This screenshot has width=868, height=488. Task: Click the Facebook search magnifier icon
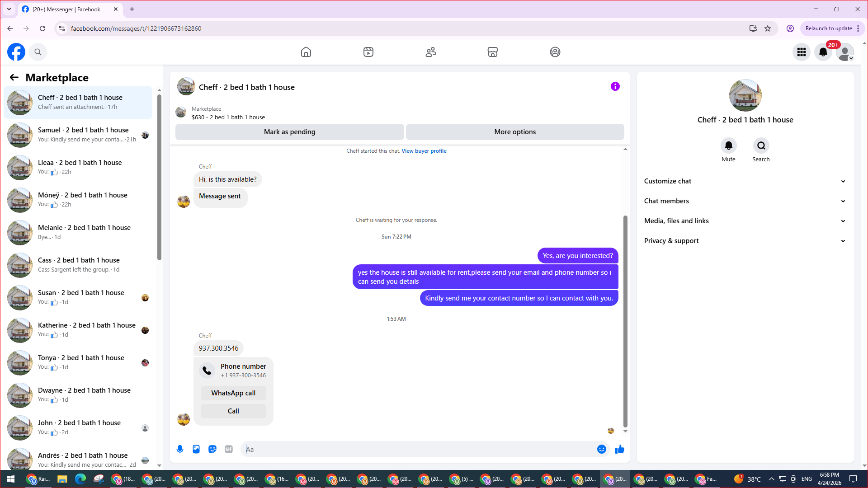point(38,52)
